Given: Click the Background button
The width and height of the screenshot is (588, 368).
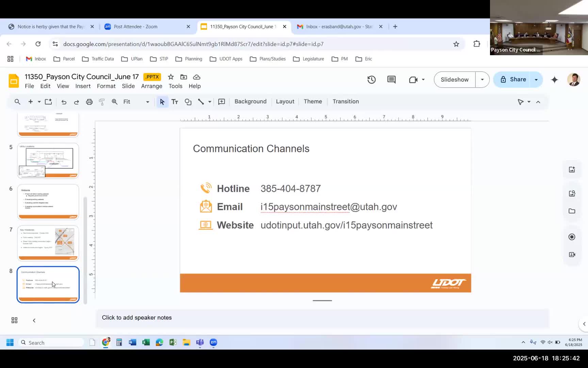Looking at the screenshot, I should pos(250,102).
